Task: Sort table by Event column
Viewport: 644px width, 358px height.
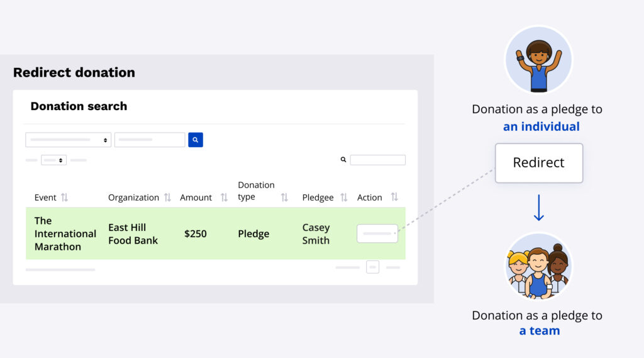Action: 64,198
